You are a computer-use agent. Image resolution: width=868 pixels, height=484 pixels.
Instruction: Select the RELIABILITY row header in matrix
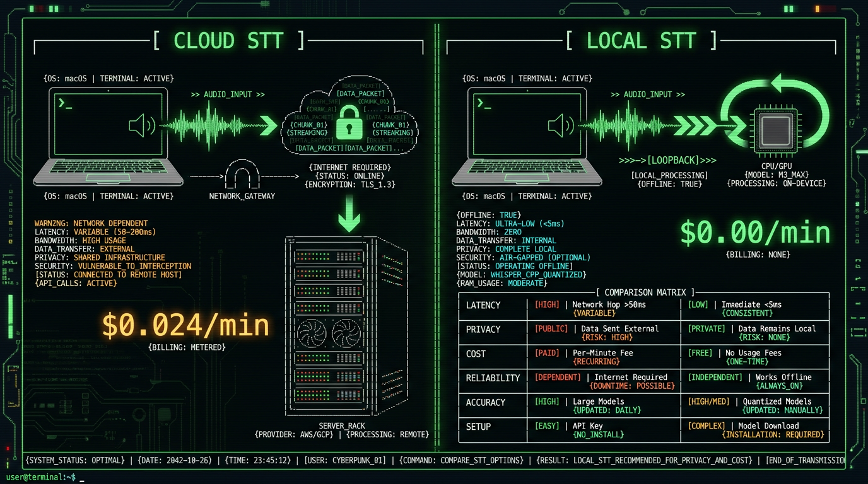tap(493, 377)
